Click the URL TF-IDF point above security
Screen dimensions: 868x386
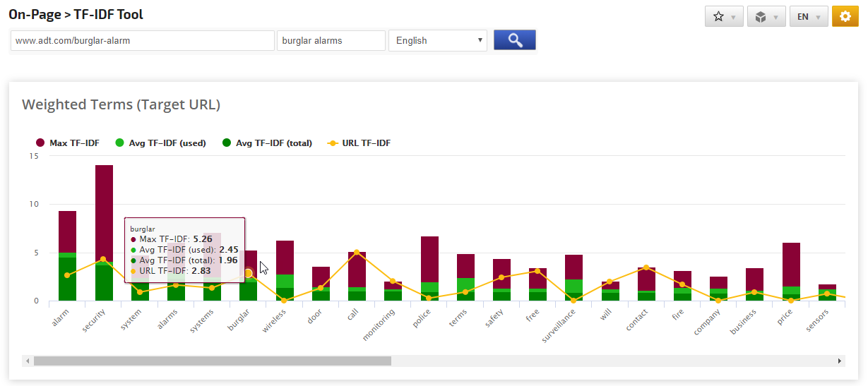coord(103,259)
